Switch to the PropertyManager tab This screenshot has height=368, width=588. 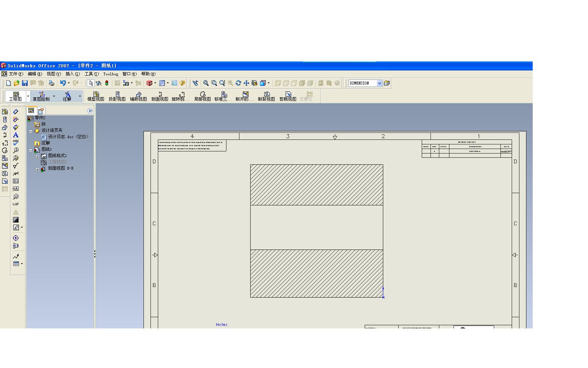click(x=41, y=111)
